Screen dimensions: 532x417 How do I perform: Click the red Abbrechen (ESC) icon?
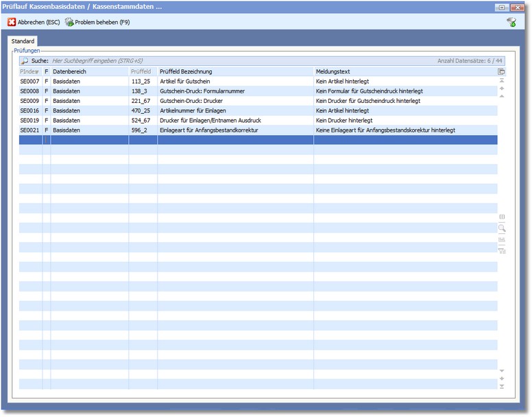(x=12, y=22)
